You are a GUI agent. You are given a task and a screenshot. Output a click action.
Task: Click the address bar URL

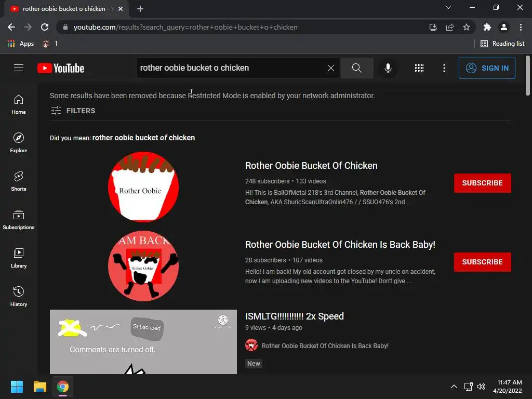[185, 27]
